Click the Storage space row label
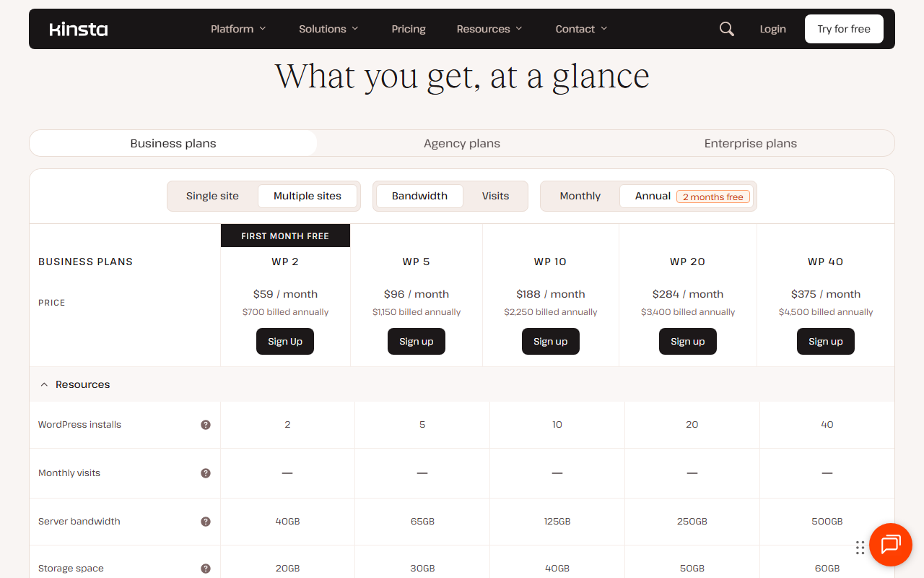Screen dimensions: 924x578 [71, 569]
